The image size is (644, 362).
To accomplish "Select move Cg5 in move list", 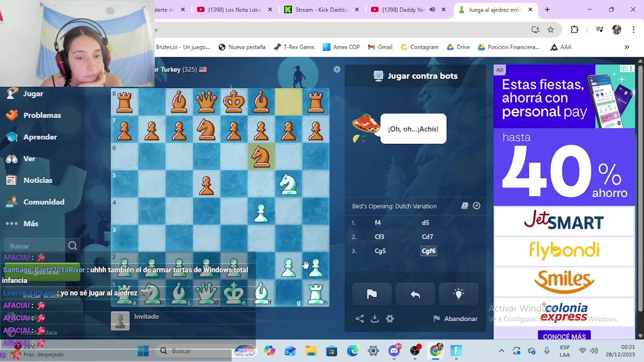I will pyautogui.click(x=380, y=251).
